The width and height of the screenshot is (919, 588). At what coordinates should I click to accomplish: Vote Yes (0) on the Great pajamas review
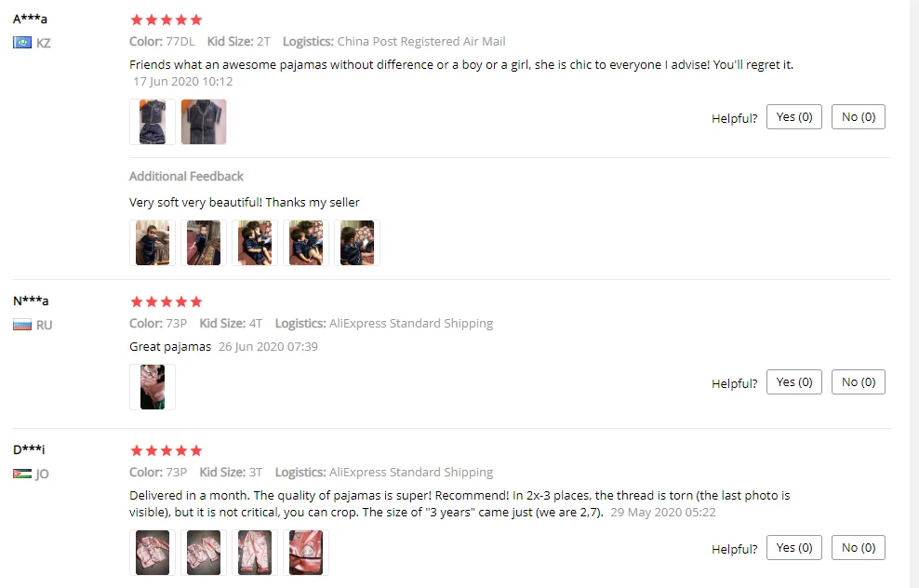[794, 382]
